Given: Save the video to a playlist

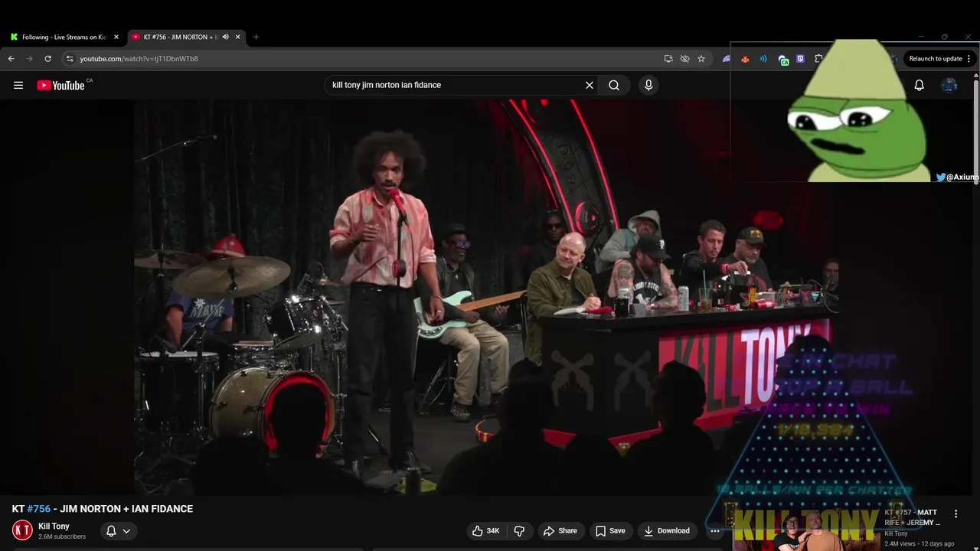Looking at the screenshot, I should pyautogui.click(x=610, y=530).
